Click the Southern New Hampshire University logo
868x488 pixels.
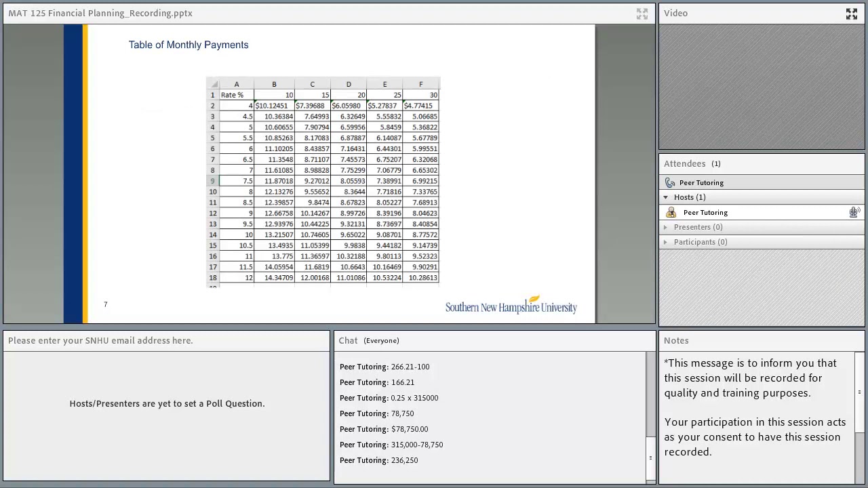[x=511, y=306]
